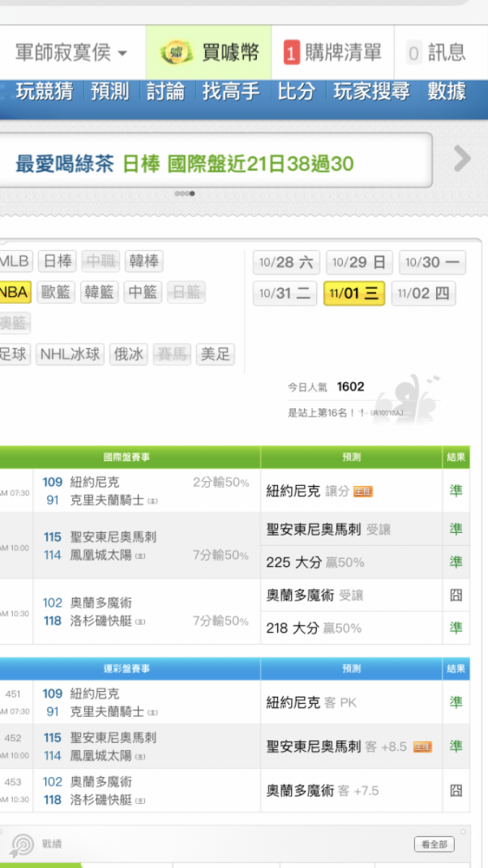
Task: Select the 歐籃 league filter
Action: click(x=56, y=293)
